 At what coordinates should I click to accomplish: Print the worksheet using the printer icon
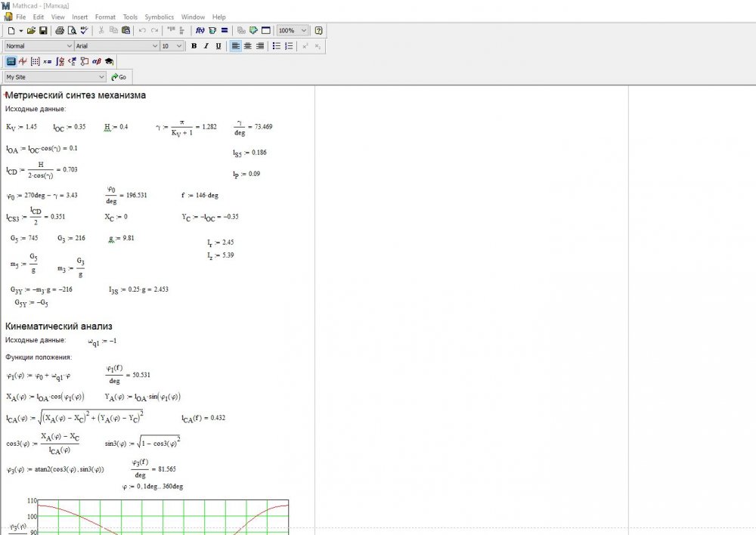coord(60,30)
